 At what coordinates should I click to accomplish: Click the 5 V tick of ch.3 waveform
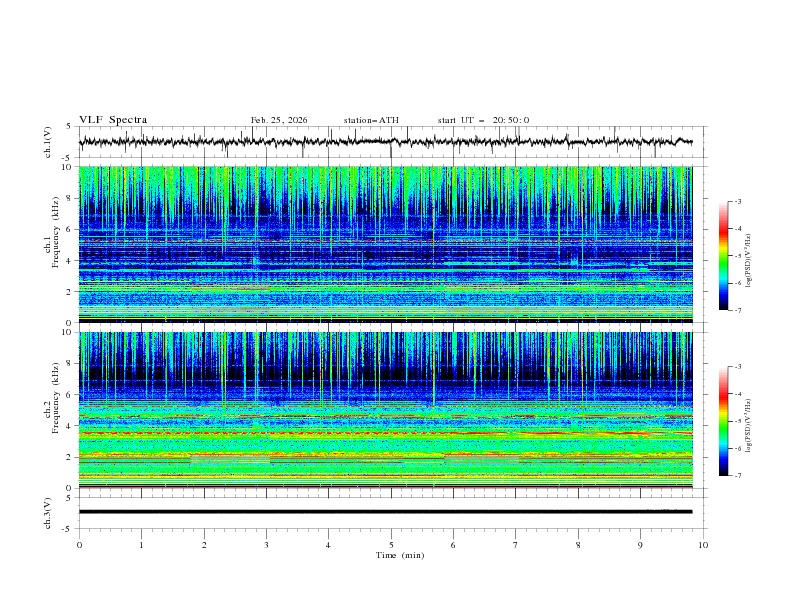69,497
